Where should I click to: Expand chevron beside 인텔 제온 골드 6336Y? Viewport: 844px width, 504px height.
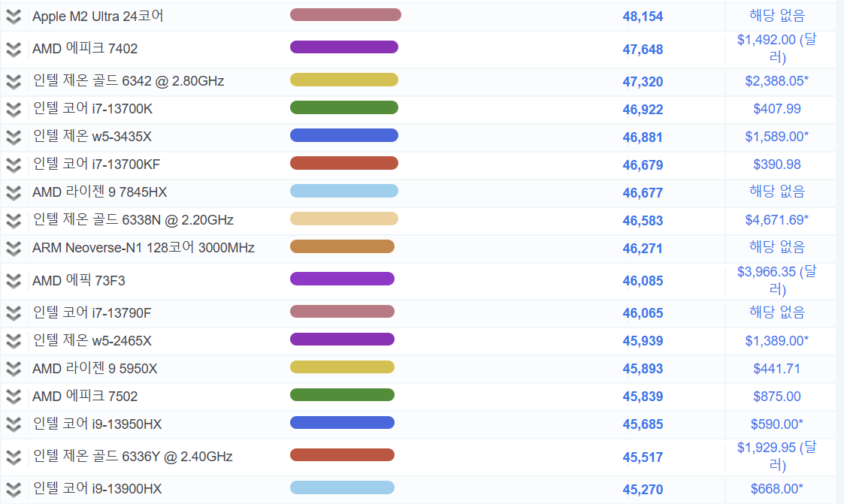coord(14,457)
